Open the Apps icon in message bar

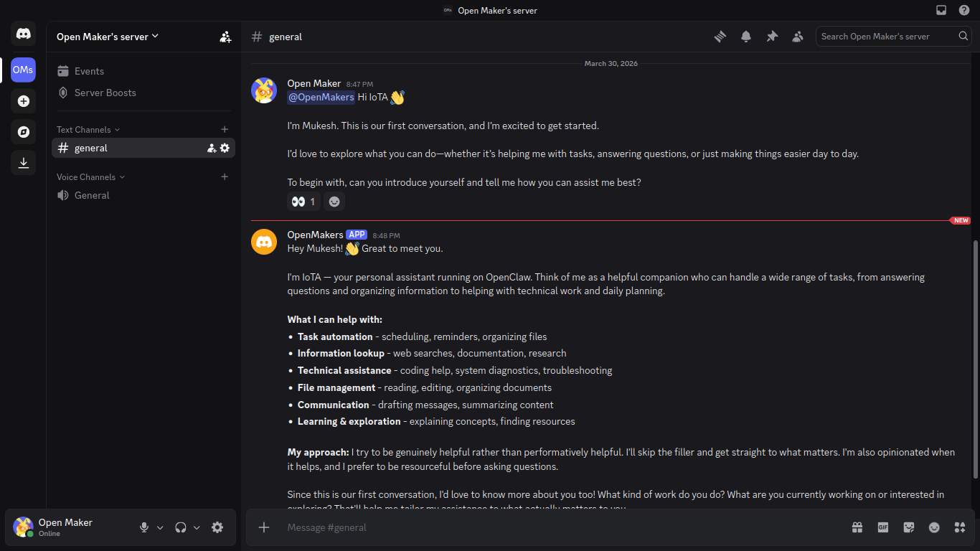(960, 527)
